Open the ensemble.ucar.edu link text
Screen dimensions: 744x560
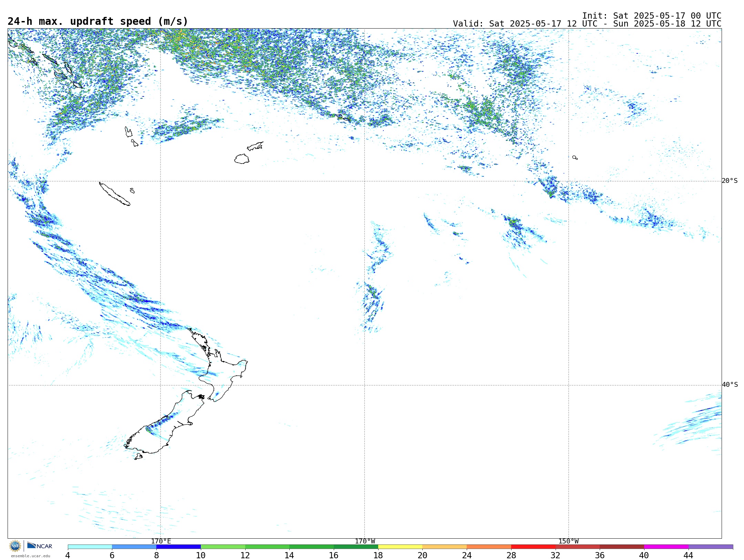tap(30, 556)
